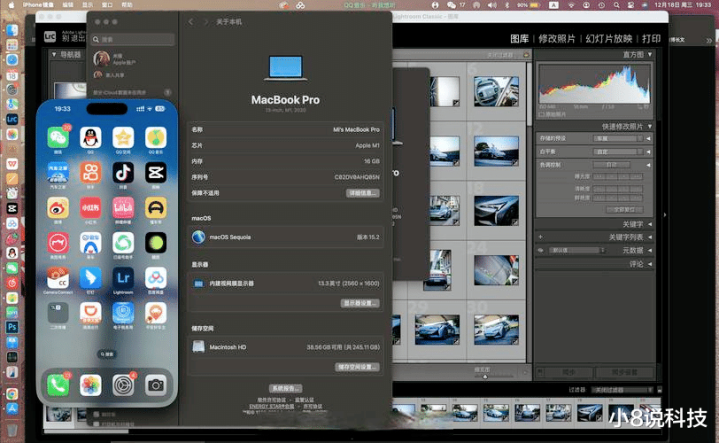Expand the Tone Control section arrow
The image size is (719, 443).
coord(648,165)
